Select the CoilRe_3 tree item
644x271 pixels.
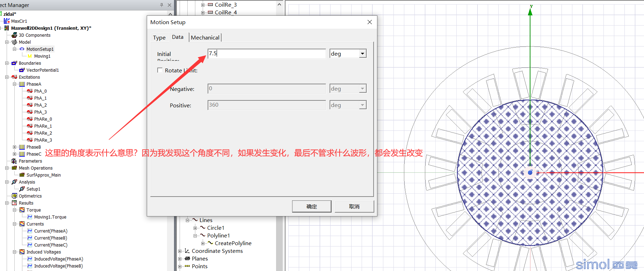click(x=226, y=5)
